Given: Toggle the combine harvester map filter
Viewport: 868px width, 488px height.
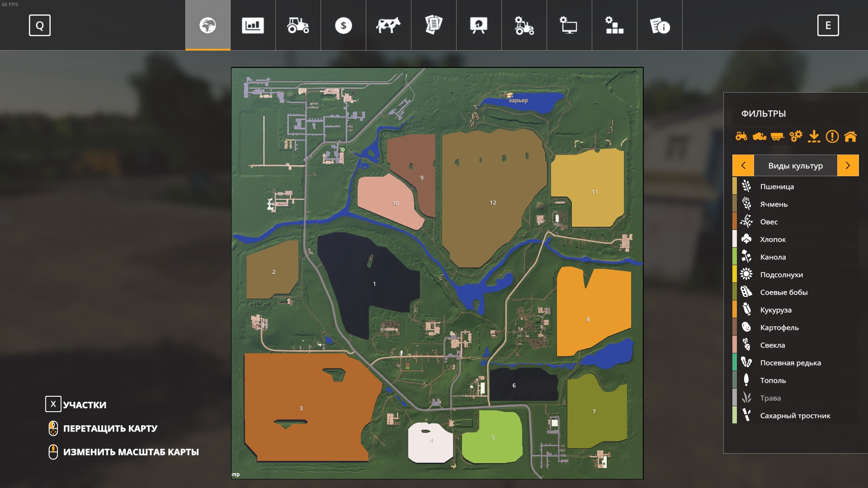Looking at the screenshot, I should point(759,136).
